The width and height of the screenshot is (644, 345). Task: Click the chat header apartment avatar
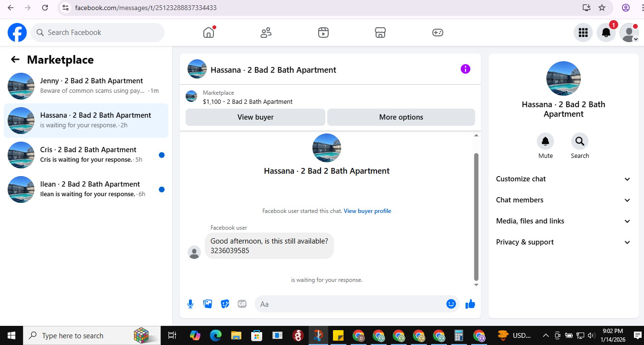(197, 69)
